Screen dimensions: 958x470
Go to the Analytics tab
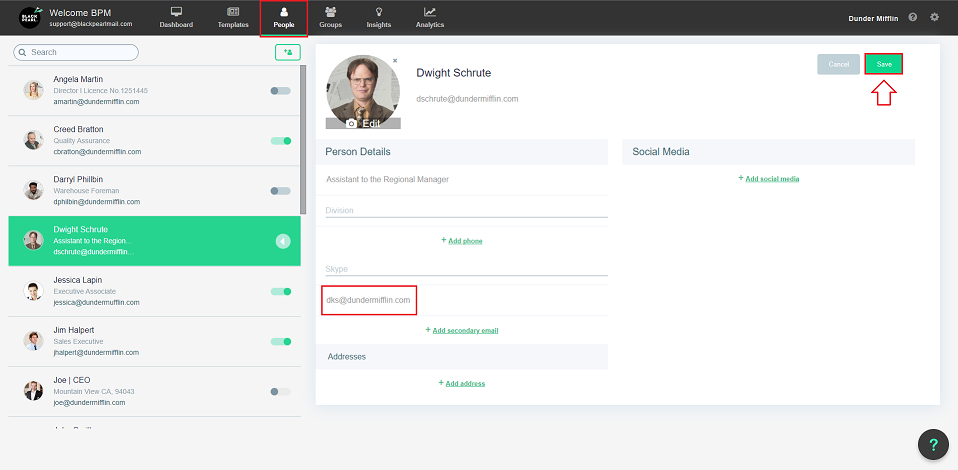430,17
